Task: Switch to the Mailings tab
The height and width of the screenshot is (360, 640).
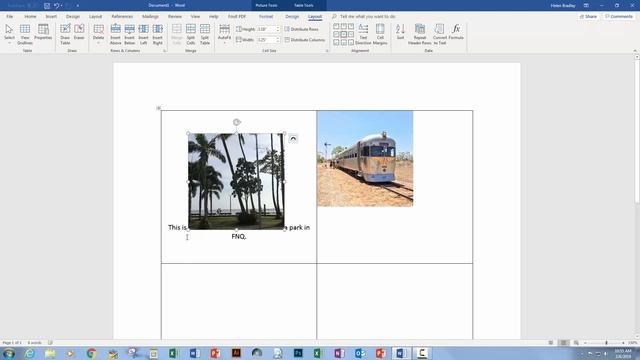Action: pos(150,16)
